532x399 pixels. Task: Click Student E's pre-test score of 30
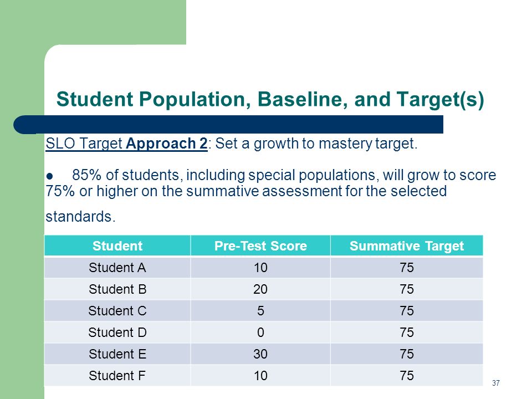260,354
